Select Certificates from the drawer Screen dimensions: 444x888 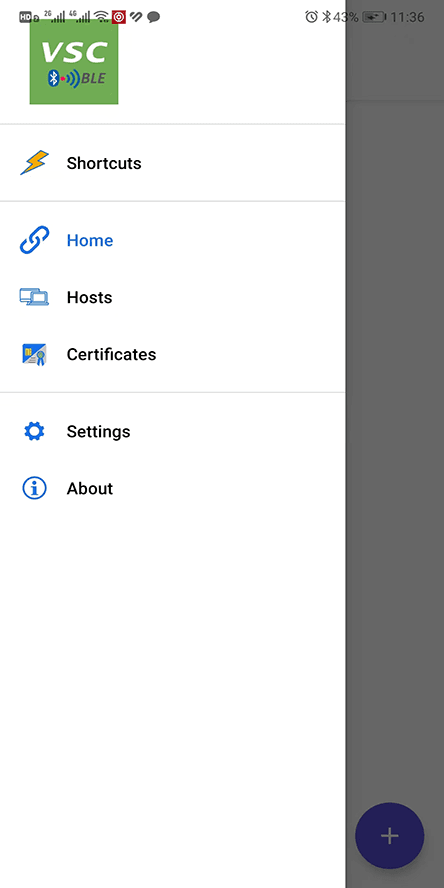pyautogui.click(x=172, y=355)
